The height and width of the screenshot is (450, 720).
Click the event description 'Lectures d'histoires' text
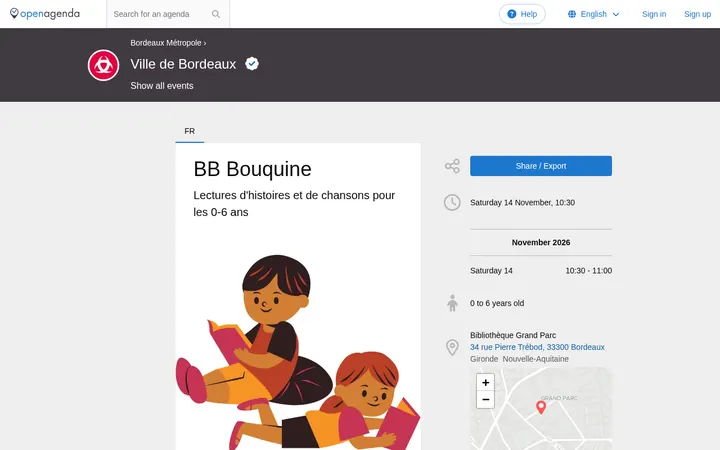click(x=294, y=203)
